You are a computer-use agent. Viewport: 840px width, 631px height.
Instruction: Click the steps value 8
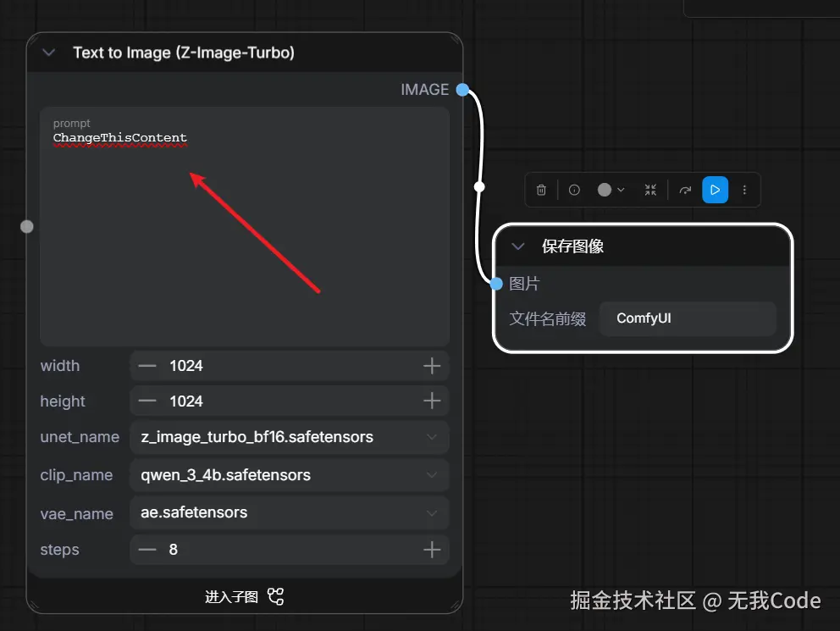tap(173, 550)
